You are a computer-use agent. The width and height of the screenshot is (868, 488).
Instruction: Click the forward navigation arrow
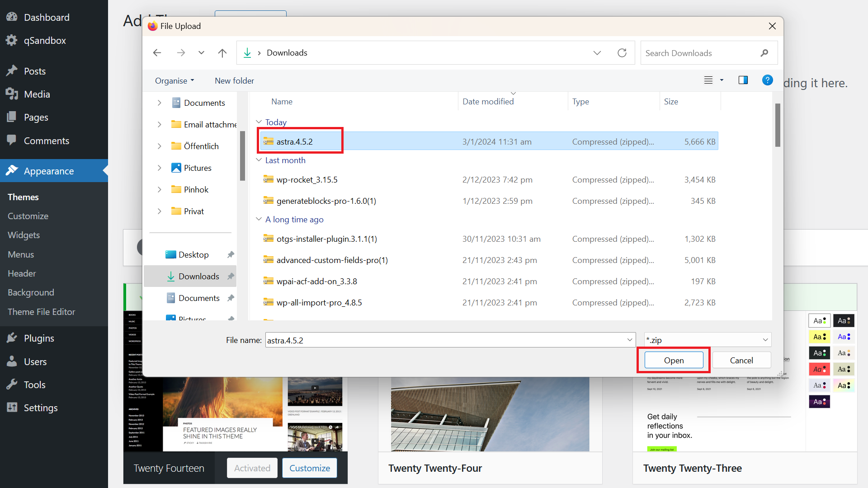(181, 53)
